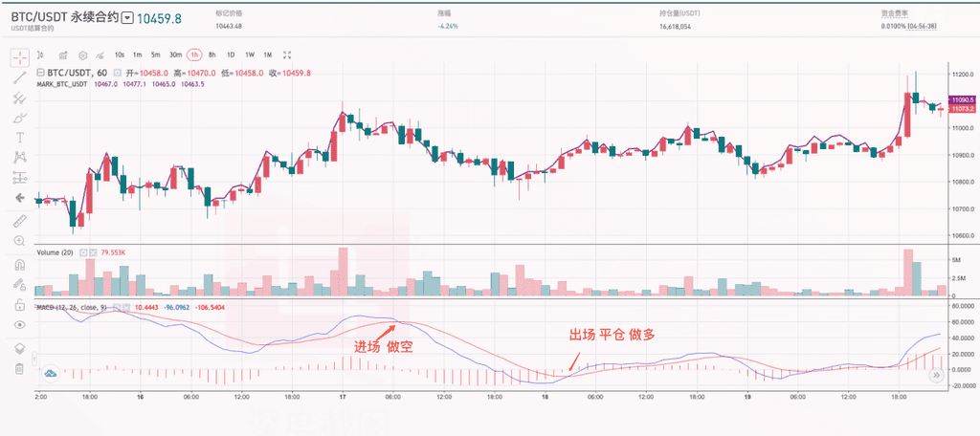Select the trend line drawing tool
This screenshot has height=436, width=980.
tap(18, 76)
